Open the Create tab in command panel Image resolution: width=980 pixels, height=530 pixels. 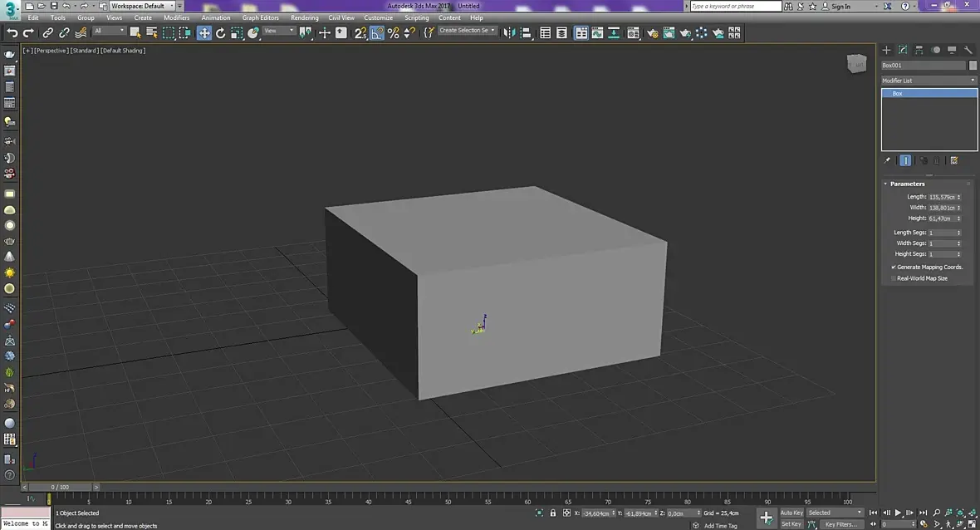click(x=886, y=50)
